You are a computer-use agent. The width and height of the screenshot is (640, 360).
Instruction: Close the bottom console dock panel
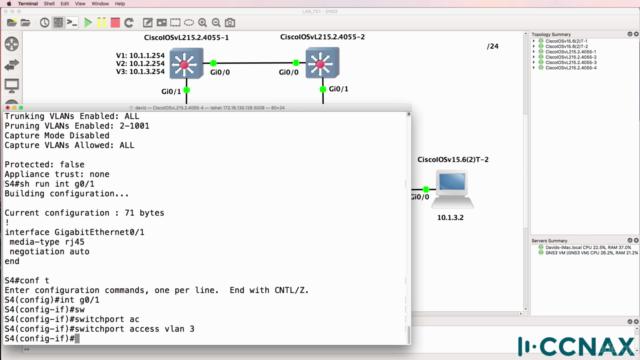(x=636, y=322)
